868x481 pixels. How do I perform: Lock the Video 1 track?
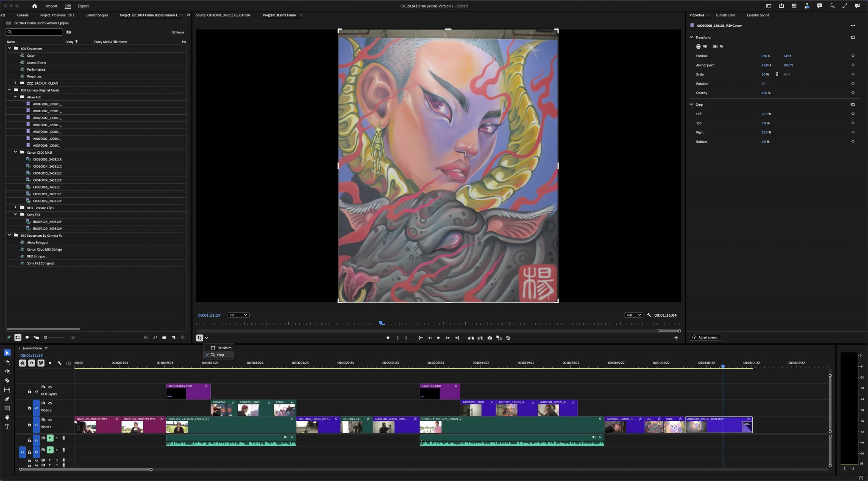tap(29, 425)
